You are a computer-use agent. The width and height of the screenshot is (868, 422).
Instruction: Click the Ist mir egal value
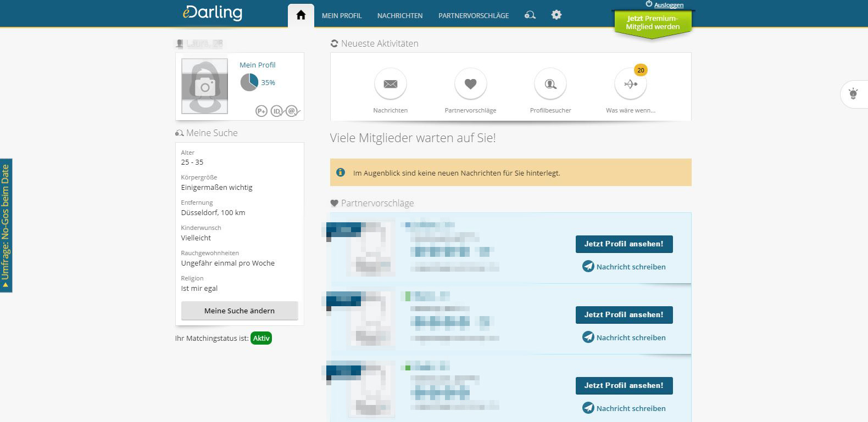pos(199,289)
